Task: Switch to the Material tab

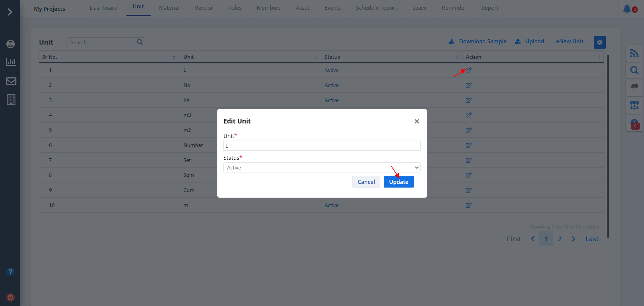Action: pos(169,8)
